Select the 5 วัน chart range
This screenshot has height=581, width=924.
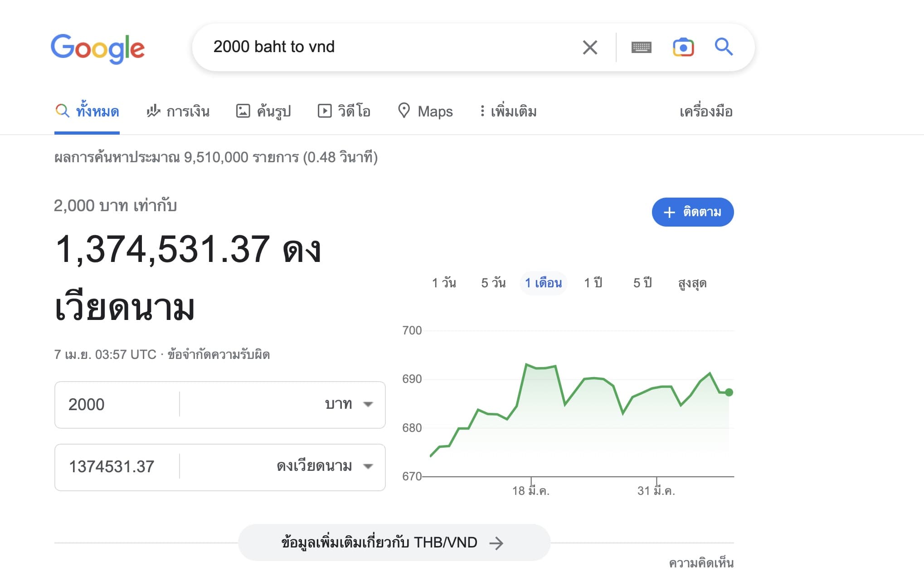point(493,283)
